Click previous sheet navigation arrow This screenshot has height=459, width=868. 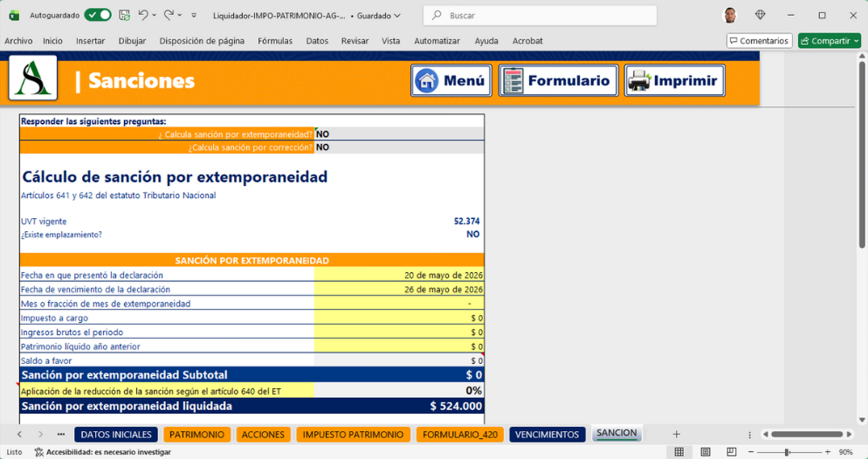click(x=20, y=435)
